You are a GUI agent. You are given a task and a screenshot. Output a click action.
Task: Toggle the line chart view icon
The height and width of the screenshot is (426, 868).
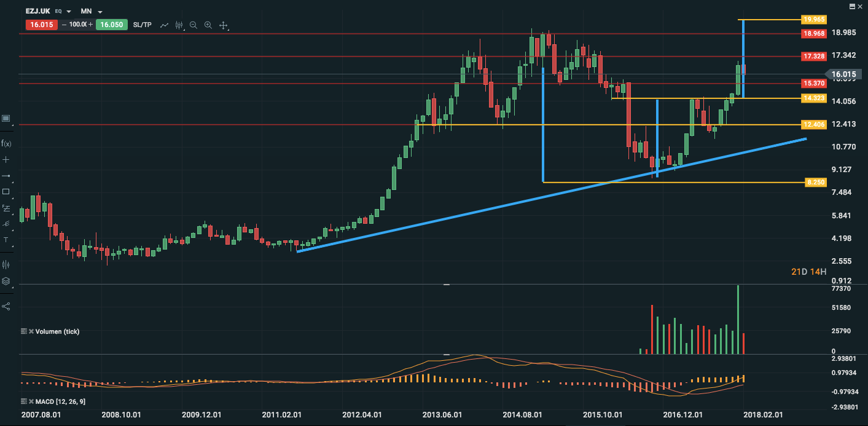[x=164, y=25]
